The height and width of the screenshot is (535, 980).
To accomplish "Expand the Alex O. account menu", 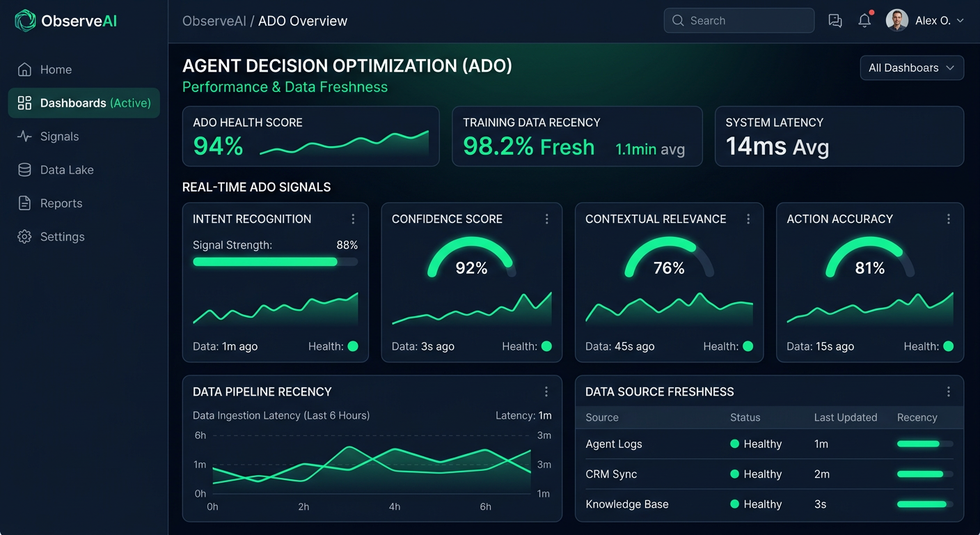I will [933, 20].
